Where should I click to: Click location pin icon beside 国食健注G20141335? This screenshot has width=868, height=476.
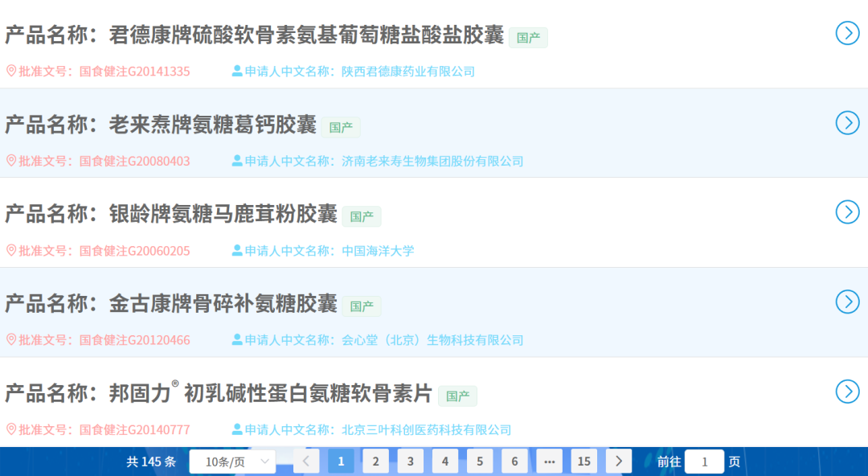[11, 71]
